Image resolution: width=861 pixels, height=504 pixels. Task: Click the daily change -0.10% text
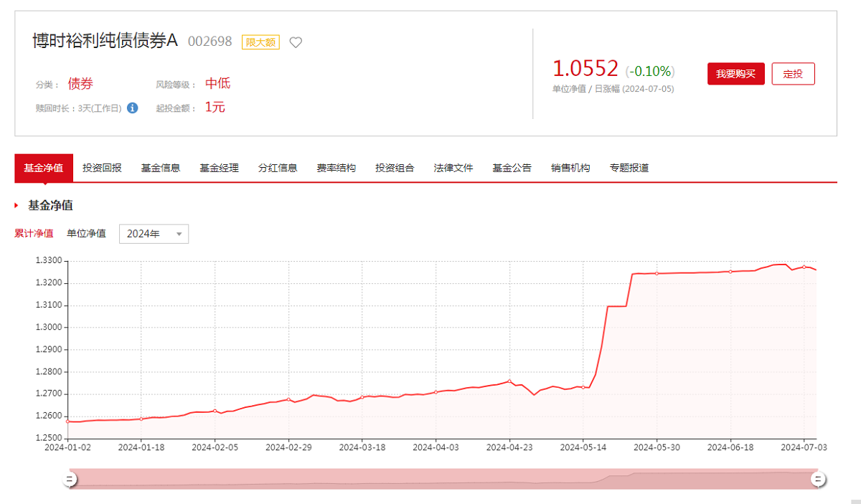point(650,71)
